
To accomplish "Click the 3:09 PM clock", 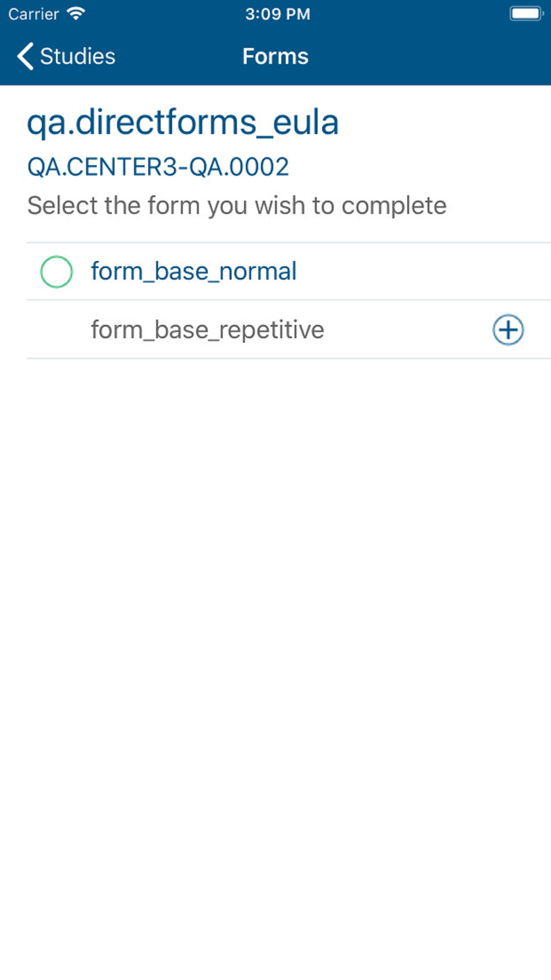I will pos(278,14).
